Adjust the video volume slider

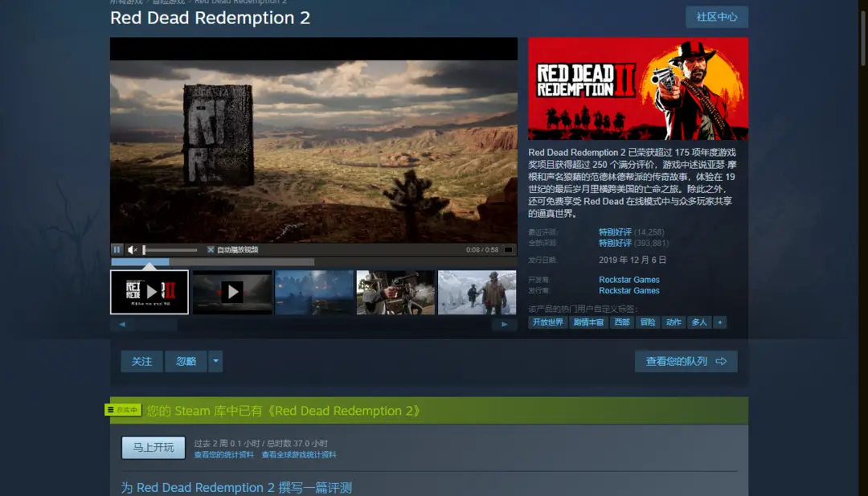point(170,250)
